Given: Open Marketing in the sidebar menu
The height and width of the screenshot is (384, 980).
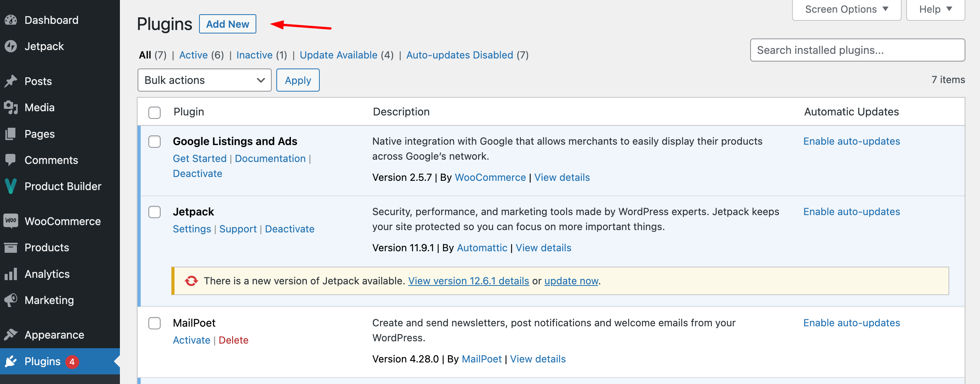Looking at the screenshot, I should (x=49, y=300).
